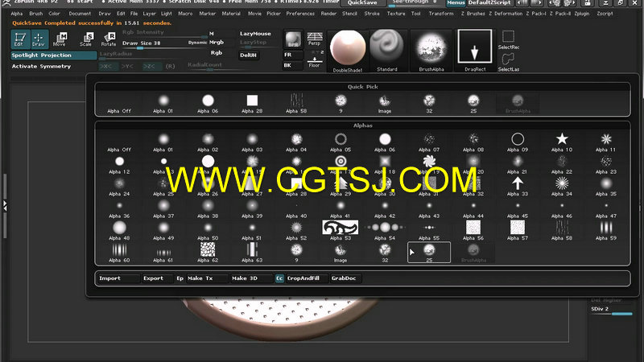
Task: Pick Alpha 09 ring alpha
Action: point(518,142)
